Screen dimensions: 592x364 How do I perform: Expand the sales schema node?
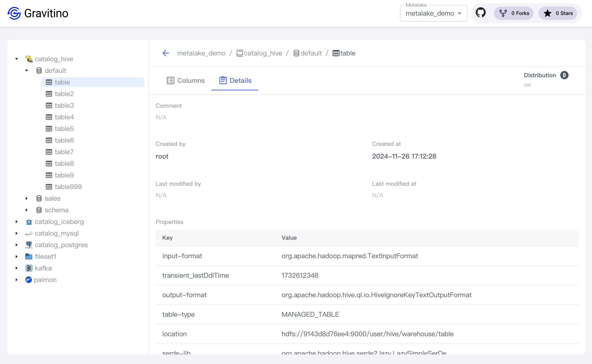coord(27,198)
